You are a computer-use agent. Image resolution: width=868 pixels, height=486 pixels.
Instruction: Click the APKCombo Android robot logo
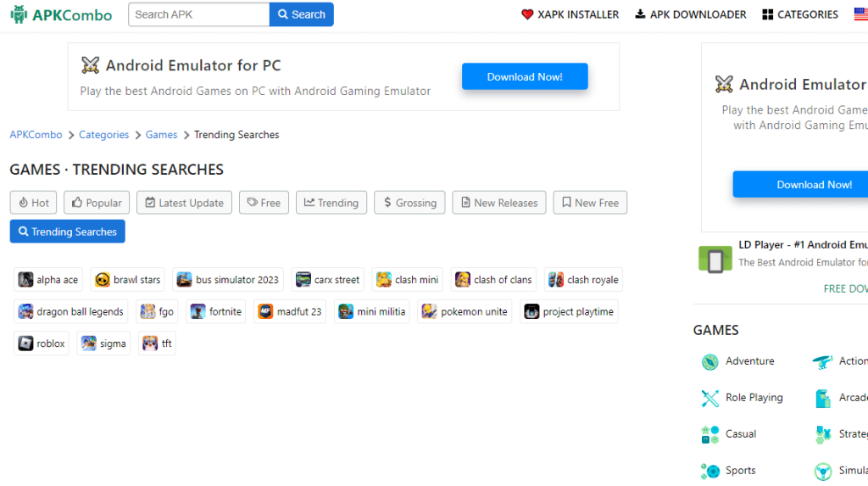(19, 14)
